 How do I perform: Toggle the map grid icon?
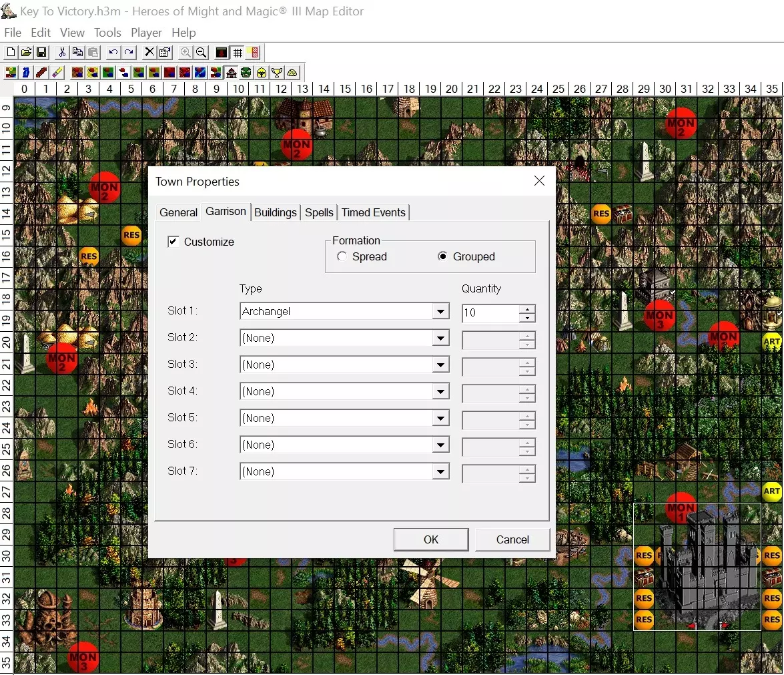pyautogui.click(x=238, y=52)
